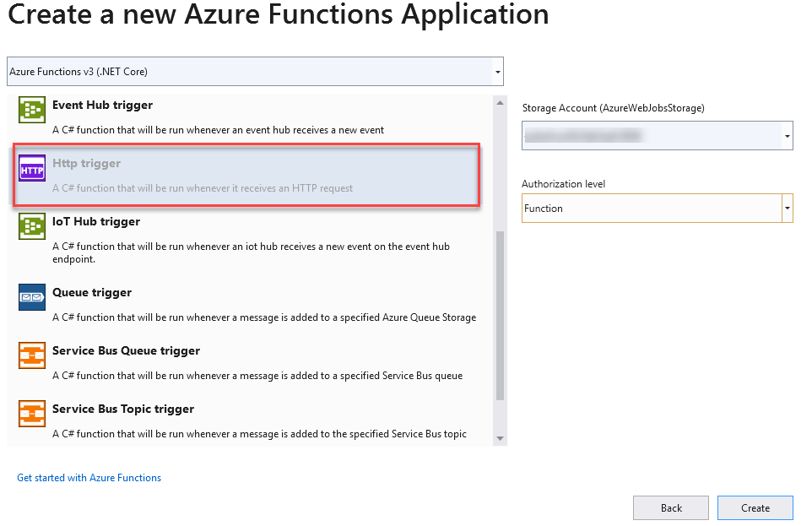The width and height of the screenshot is (812, 526).
Task: Click the Create button
Action: coord(755,508)
